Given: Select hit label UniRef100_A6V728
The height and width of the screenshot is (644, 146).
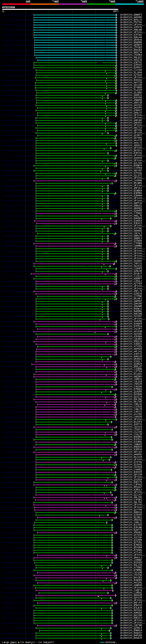Looking at the screenshot, I should [131, 83].
